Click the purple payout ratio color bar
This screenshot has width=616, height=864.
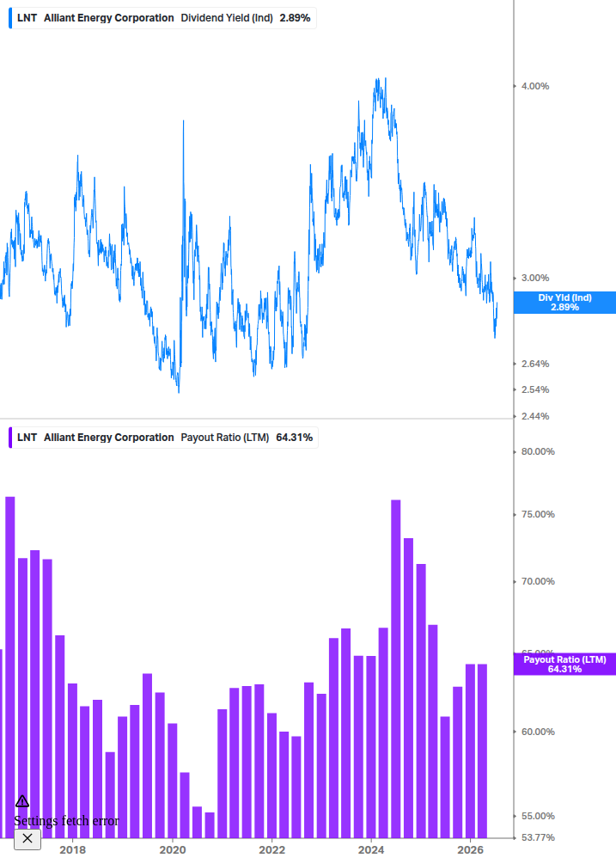pyautogui.click(x=10, y=438)
